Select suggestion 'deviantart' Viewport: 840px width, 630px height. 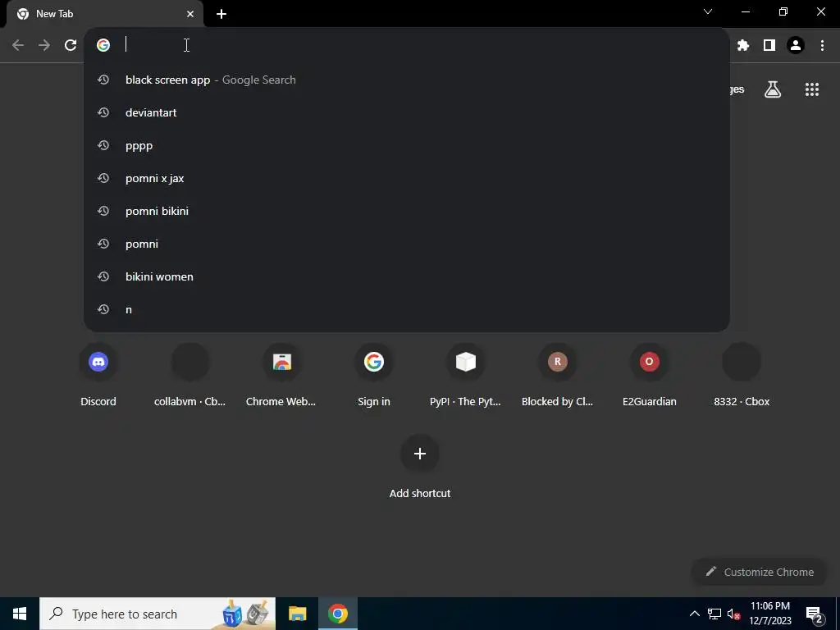click(x=407, y=112)
